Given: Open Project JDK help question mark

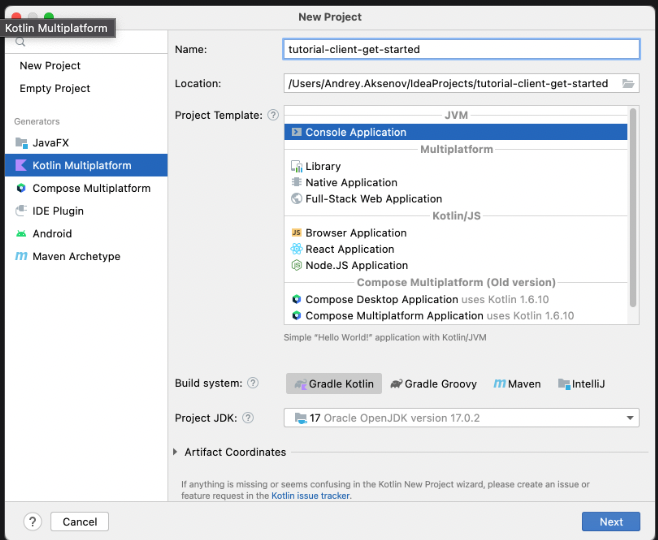Looking at the screenshot, I should tap(248, 418).
